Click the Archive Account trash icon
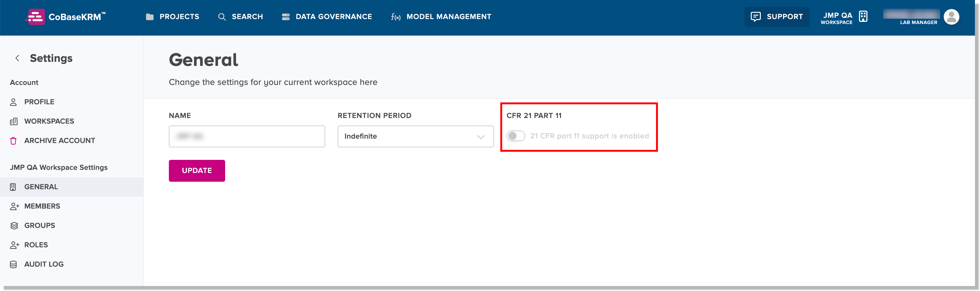Viewport: 980px width, 291px height. click(x=13, y=141)
